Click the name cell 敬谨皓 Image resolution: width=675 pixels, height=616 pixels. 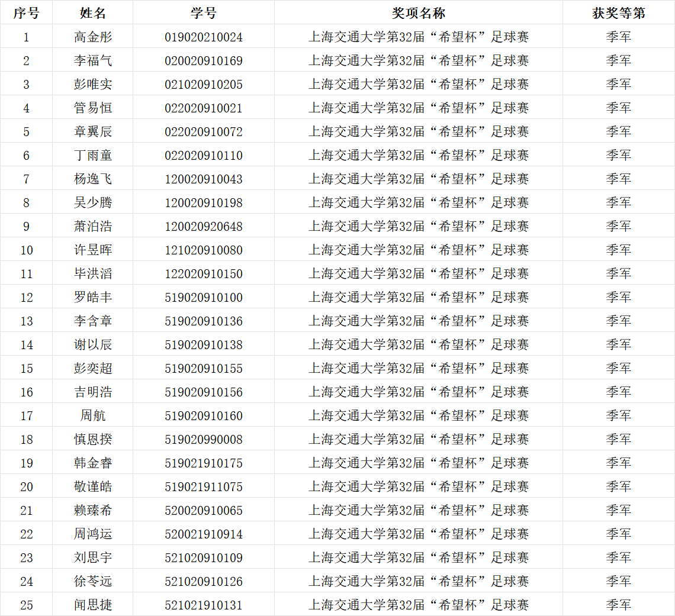(92, 487)
